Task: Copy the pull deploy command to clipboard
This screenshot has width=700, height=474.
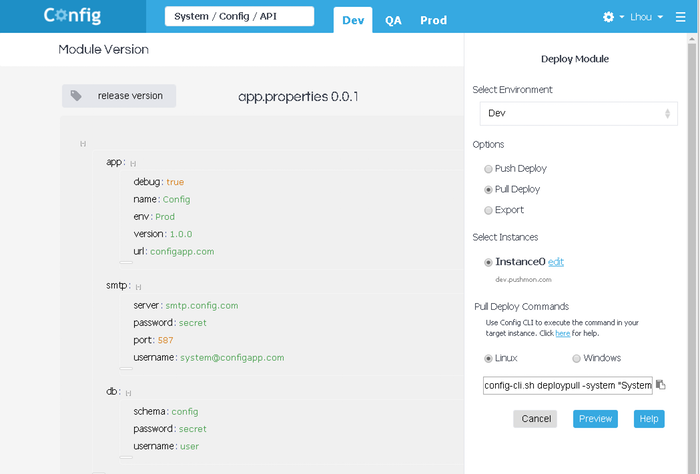Action: click(661, 385)
